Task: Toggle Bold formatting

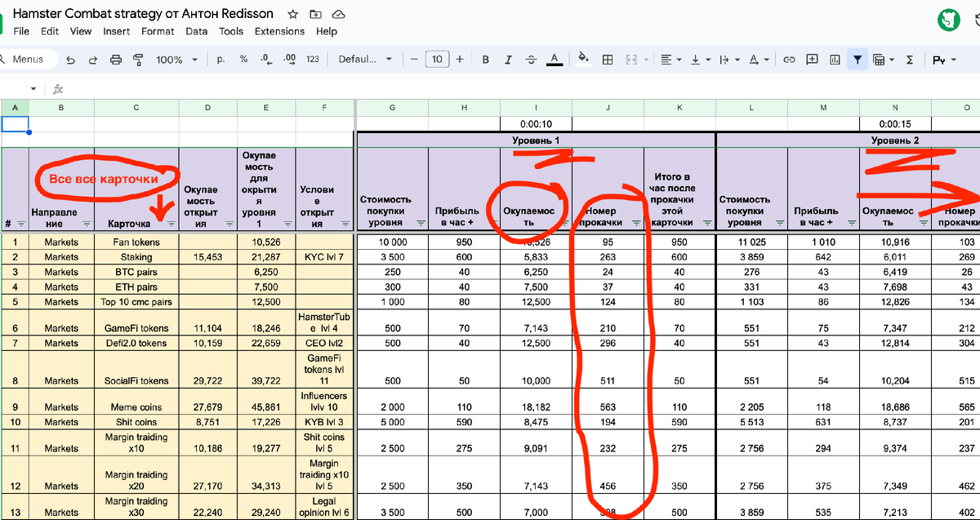Action: (x=486, y=60)
